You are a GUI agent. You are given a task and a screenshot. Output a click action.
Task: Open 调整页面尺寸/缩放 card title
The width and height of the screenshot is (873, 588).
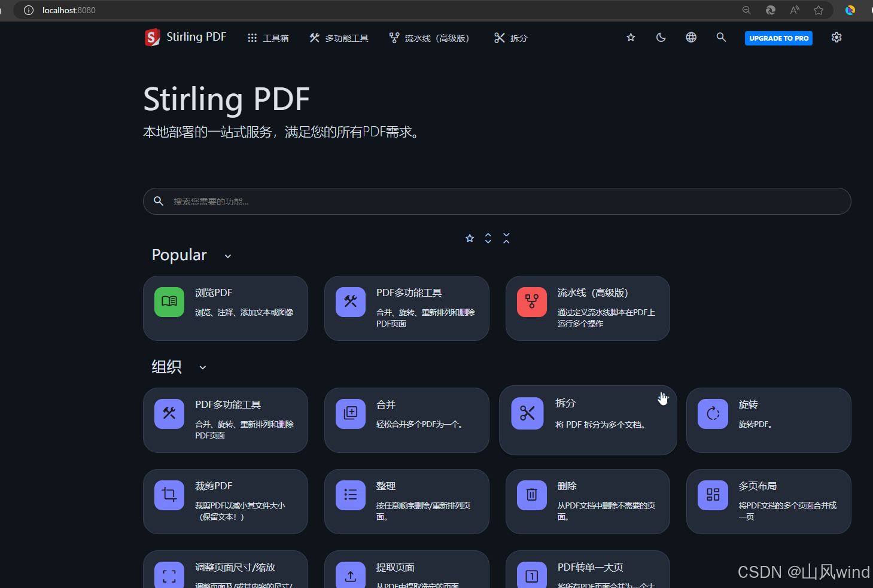(235, 568)
